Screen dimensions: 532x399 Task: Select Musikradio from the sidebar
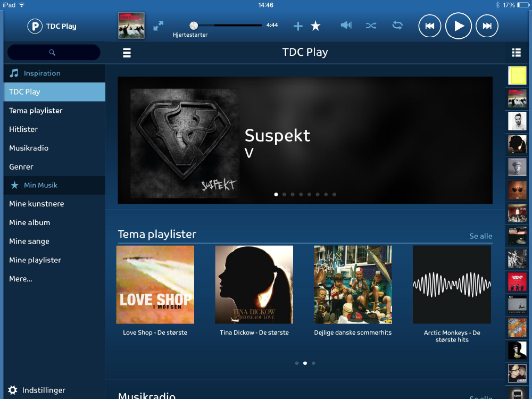coord(29,148)
